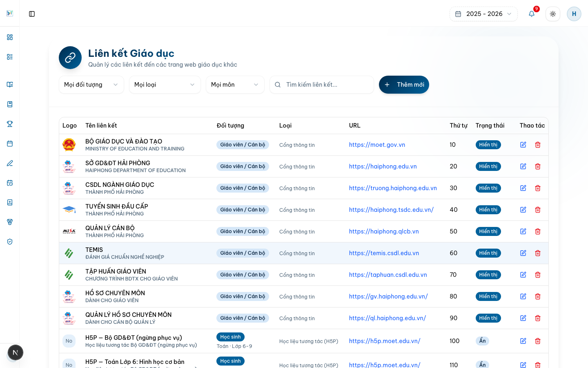Viewport: 588px width, 368px height.
Task: Toggle Hiển thị status for moet.gov.vn row
Action: pyautogui.click(x=488, y=145)
